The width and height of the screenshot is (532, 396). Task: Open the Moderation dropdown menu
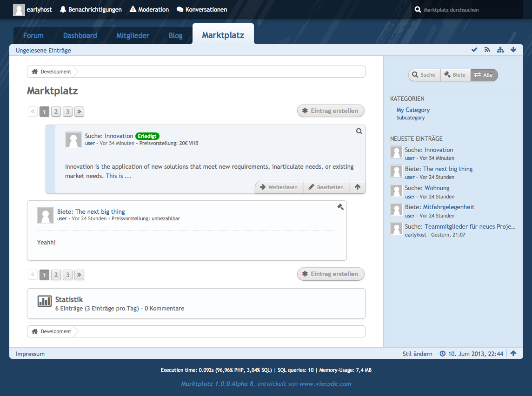[x=149, y=9]
